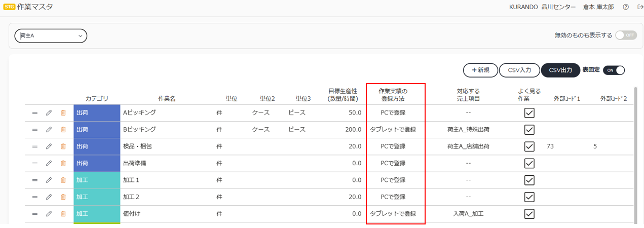
Task: Click 荷主A_特殊出荷 cell
Action: [468, 129]
